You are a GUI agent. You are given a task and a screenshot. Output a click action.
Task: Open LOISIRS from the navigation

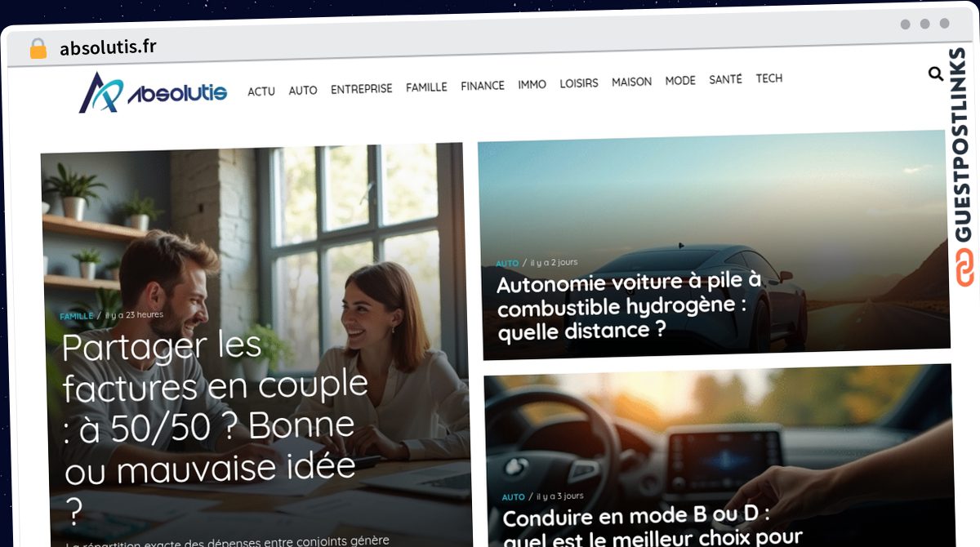tap(579, 83)
